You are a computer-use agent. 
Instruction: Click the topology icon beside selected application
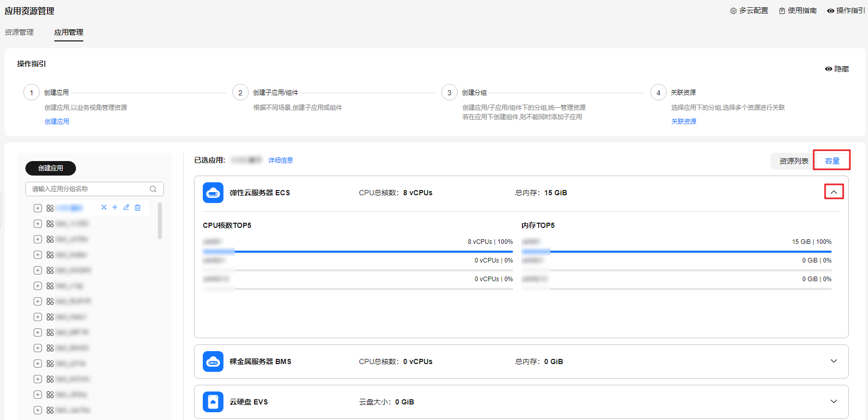[104, 208]
